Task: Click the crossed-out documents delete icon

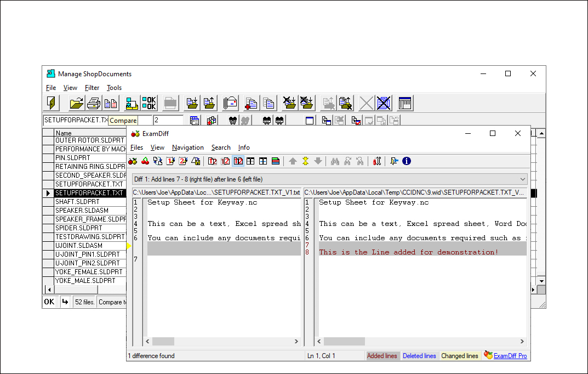Action: point(384,103)
